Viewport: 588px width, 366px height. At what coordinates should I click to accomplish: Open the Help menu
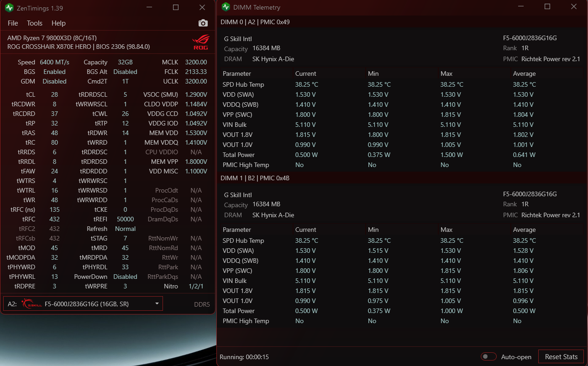point(58,23)
